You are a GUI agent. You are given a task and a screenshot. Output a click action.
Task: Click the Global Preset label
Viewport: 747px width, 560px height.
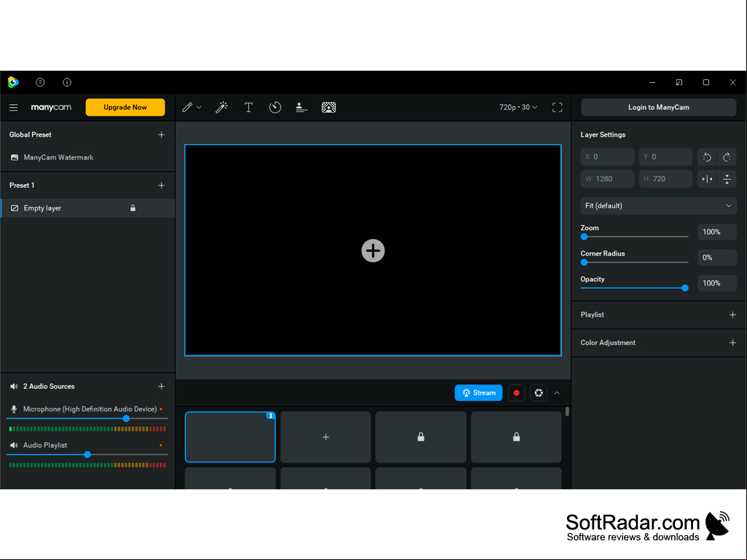30,135
